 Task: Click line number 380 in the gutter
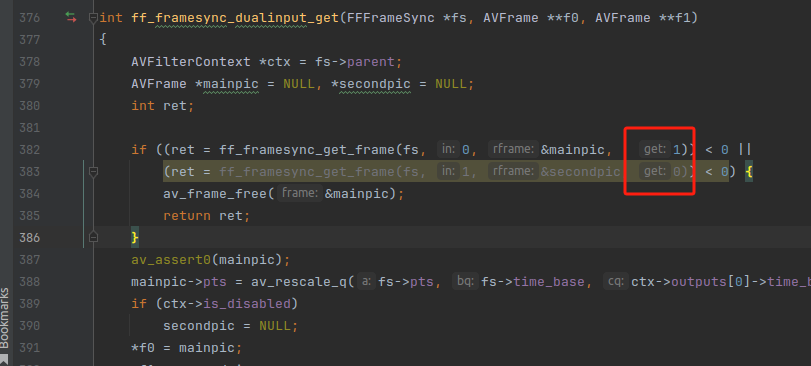[29, 105]
